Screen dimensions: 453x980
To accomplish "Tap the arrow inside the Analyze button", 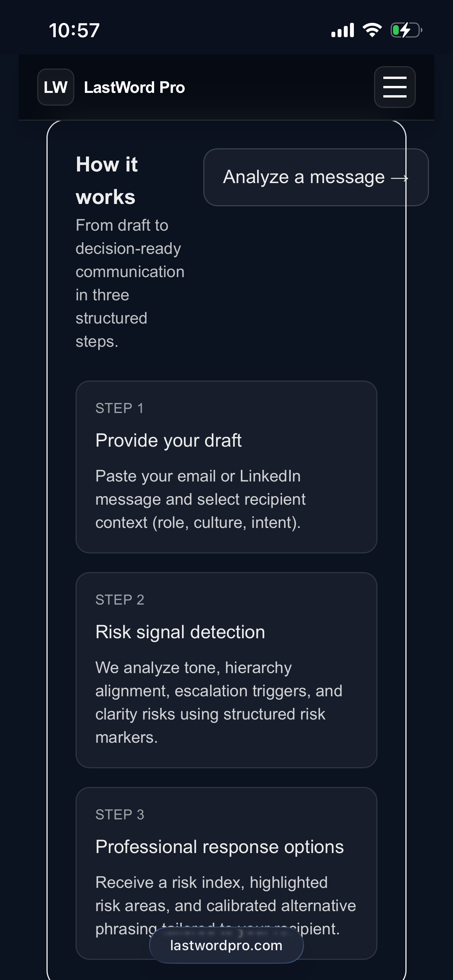I will pos(401,178).
